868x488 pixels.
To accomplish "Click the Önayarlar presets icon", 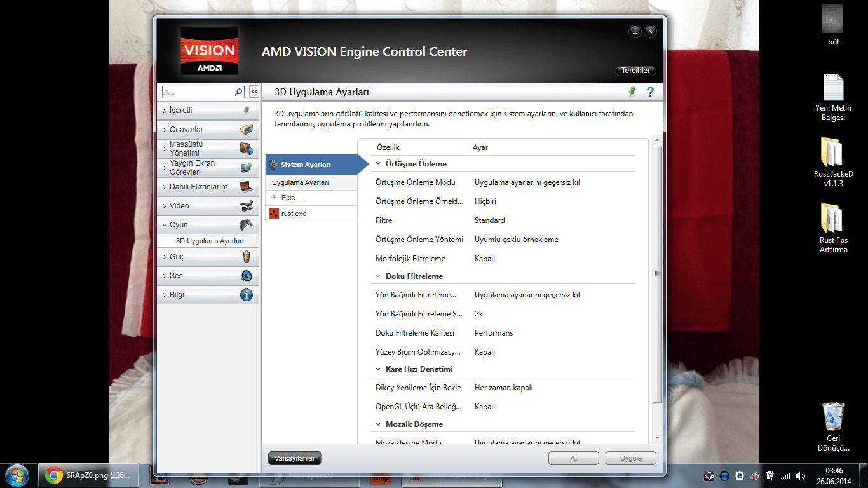I will (247, 130).
